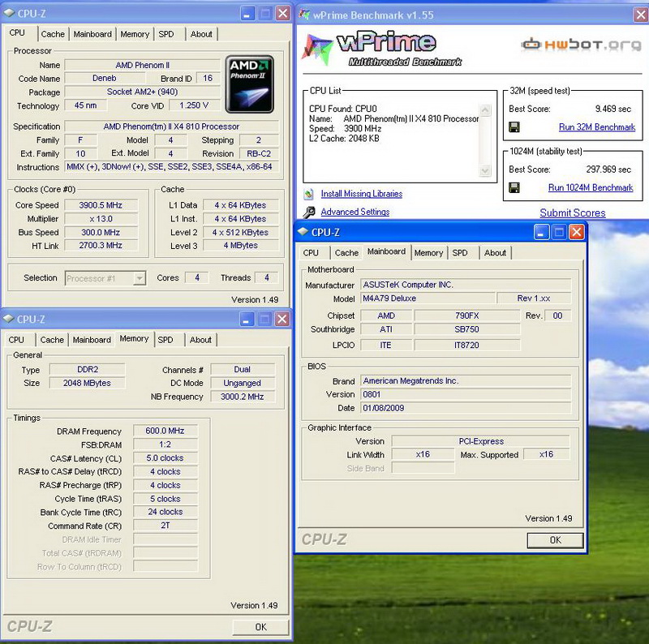Screen dimensions: 649x644
Task: Click the BIOS date 01/08/2009 field
Action: [465, 408]
